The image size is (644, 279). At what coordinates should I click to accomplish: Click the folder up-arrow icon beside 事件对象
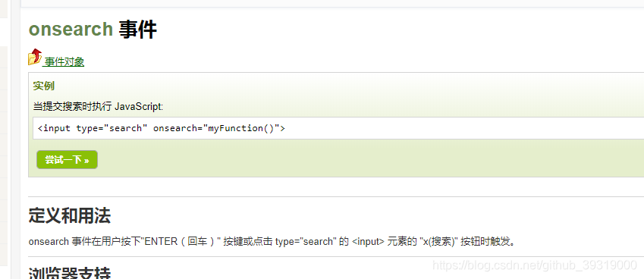pyautogui.click(x=35, y=57)
